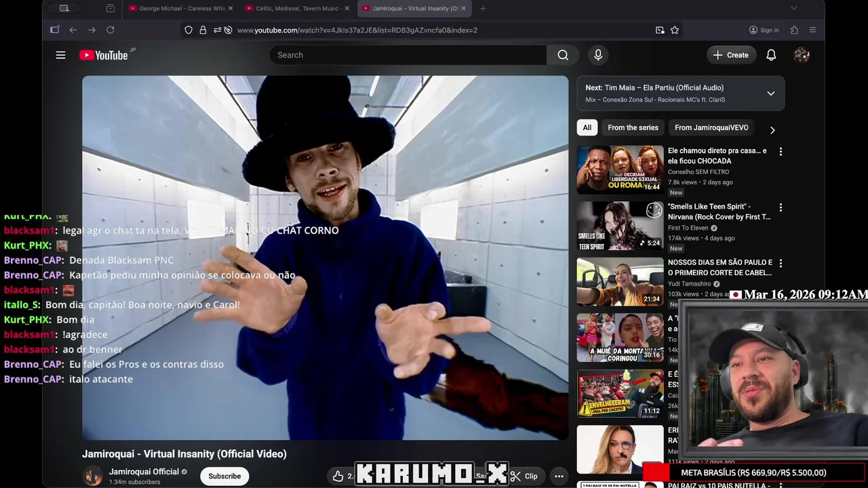
Task: Open Conselho SEM FILTRO channel link
Action: pos(698,172)
